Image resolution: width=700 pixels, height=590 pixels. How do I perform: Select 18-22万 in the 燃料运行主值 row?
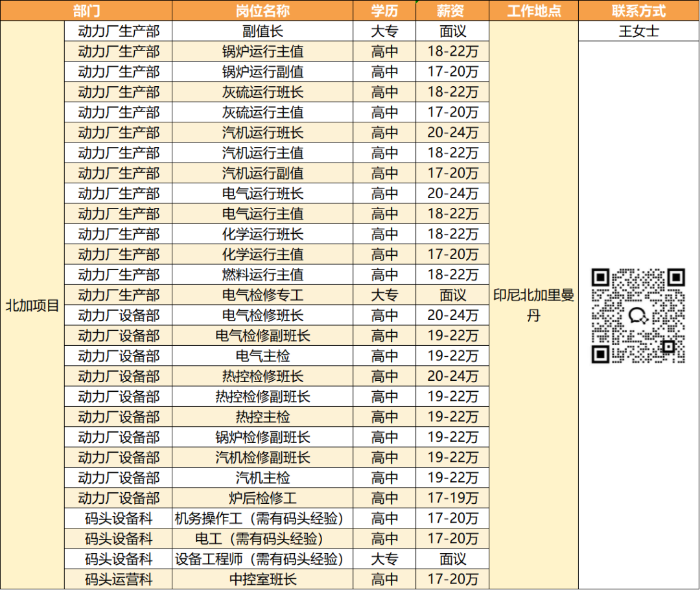click(452, 275)
